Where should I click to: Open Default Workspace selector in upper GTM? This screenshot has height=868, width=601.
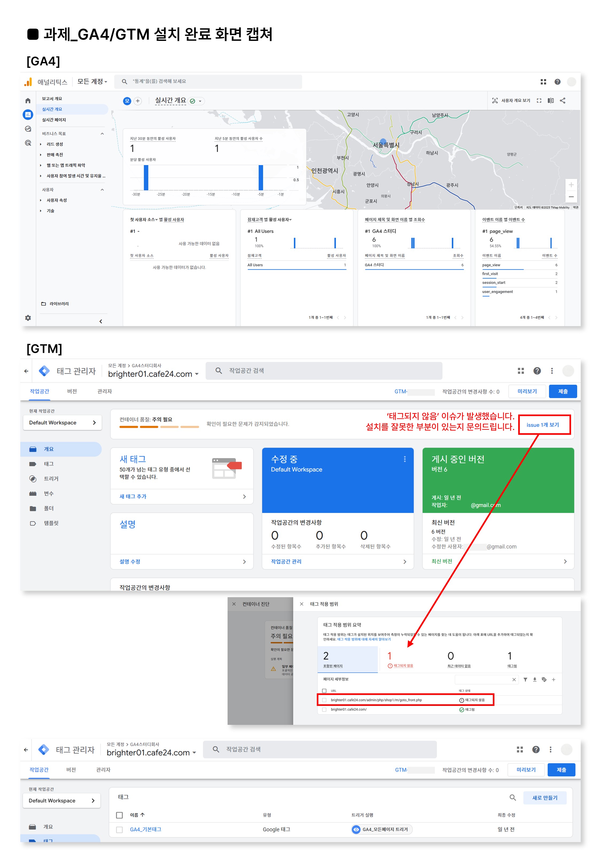(x=62, y=423)
